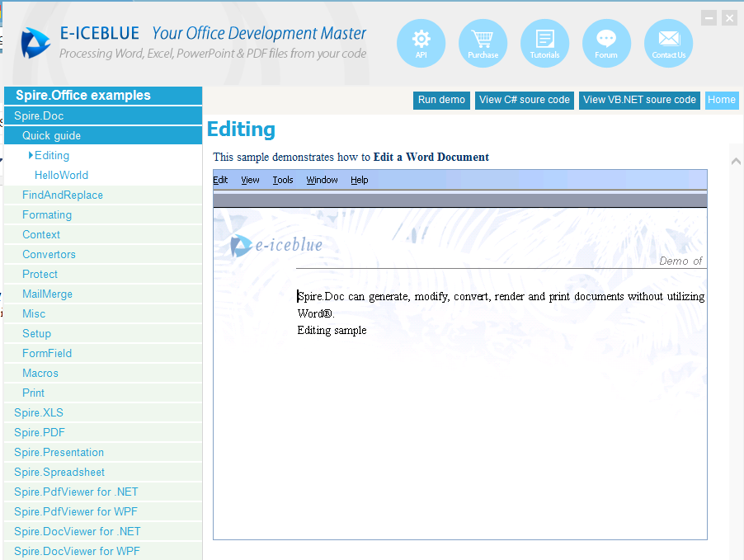744x560 pixels.
Task: Select the HelloWorld example
Action: click(103, 175)
